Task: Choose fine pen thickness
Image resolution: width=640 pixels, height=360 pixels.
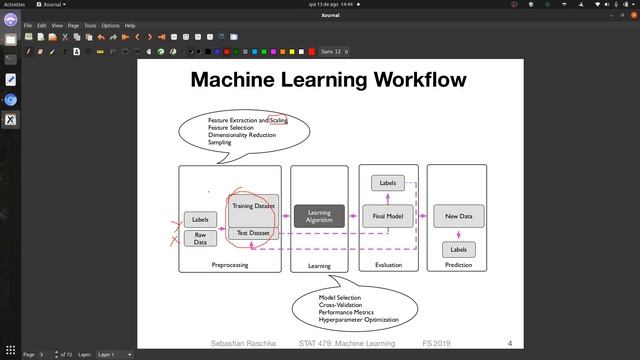Action: (184, 52)
